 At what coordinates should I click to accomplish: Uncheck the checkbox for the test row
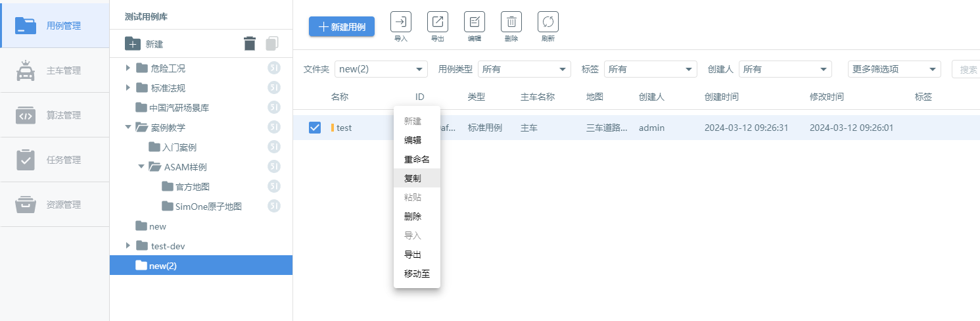(315, 128)
